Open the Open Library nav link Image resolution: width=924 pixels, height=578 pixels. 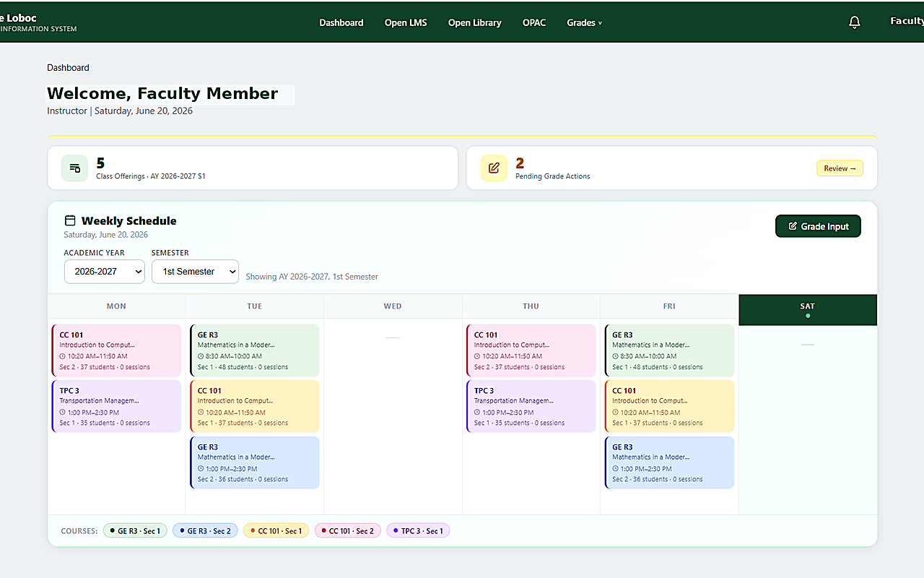474,22
